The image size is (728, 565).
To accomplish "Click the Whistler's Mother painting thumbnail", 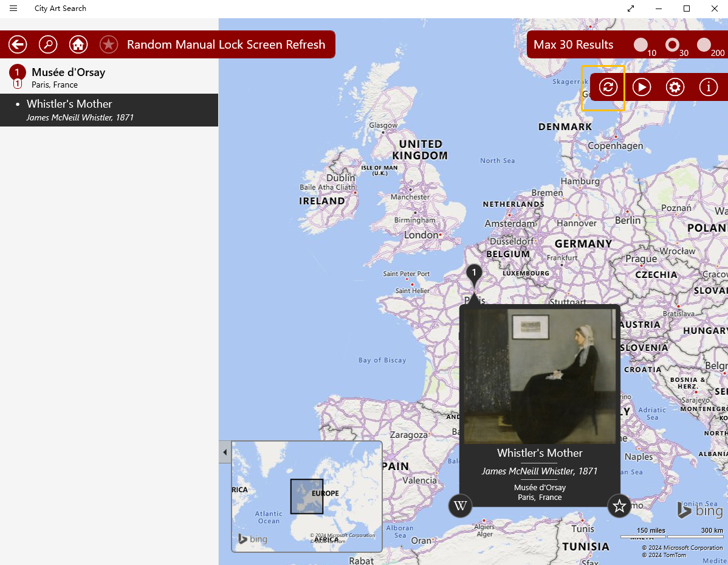I will click(540, 376).
